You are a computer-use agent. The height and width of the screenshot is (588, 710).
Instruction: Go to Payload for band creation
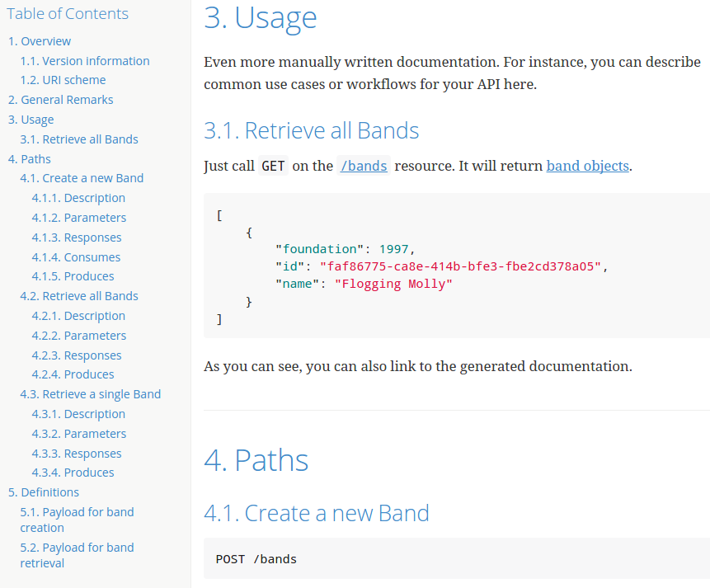point(77,520)
